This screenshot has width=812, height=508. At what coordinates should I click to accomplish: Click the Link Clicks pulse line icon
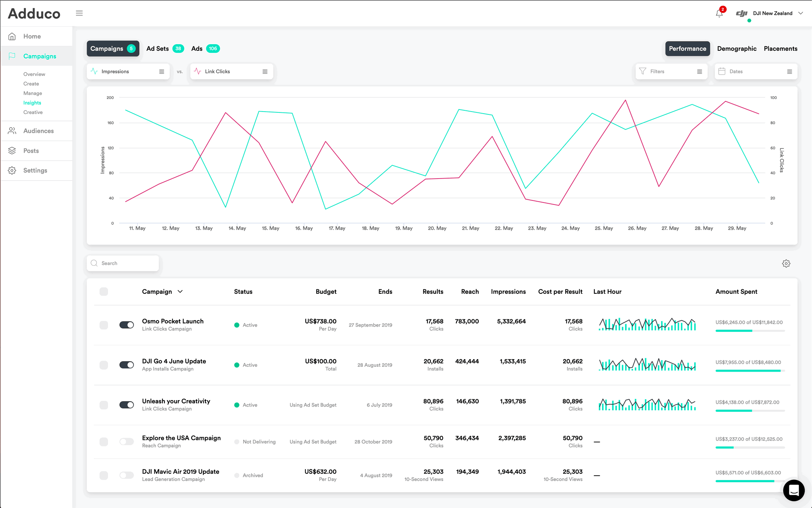point(198,71)
